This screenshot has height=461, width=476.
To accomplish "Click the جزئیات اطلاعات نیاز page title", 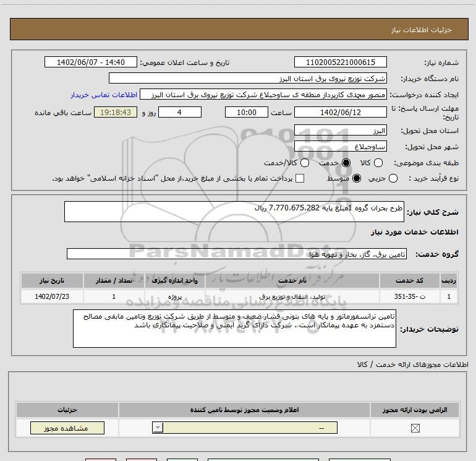I will point(422,30).
